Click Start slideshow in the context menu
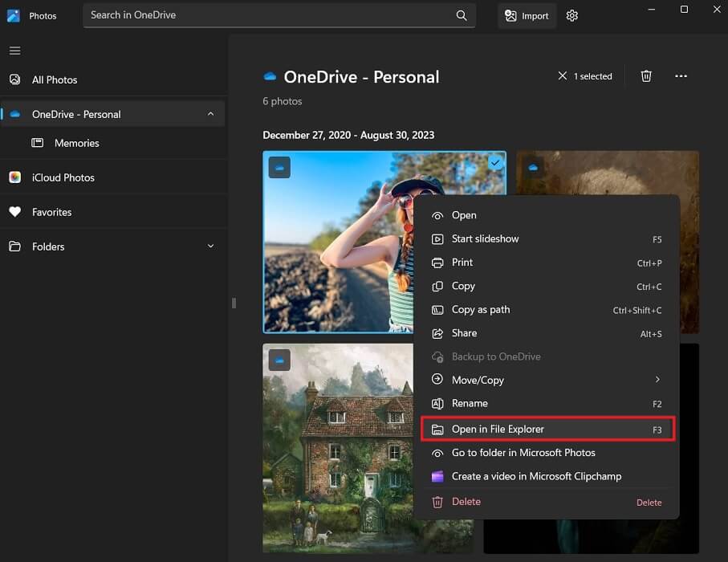Image resolution: width=728 pixels, height=562 pixels. pos(486,238)
